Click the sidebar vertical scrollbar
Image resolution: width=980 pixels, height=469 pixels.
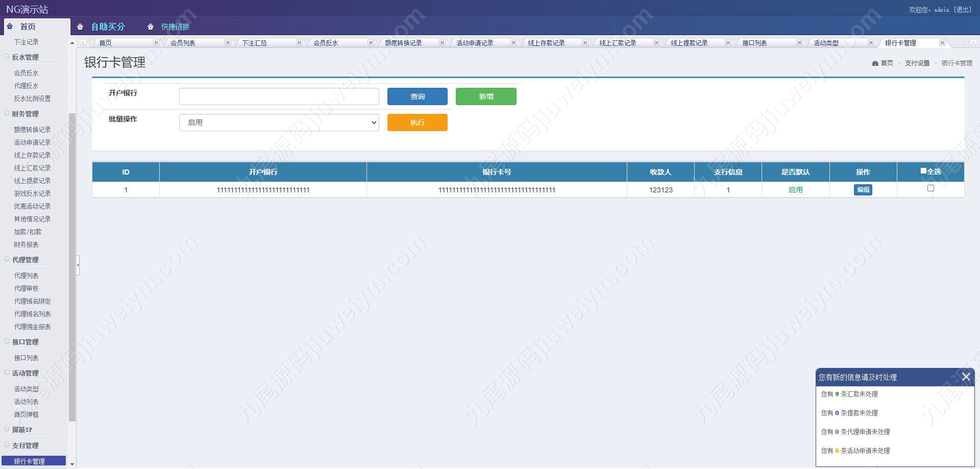(x=72, y=265)
